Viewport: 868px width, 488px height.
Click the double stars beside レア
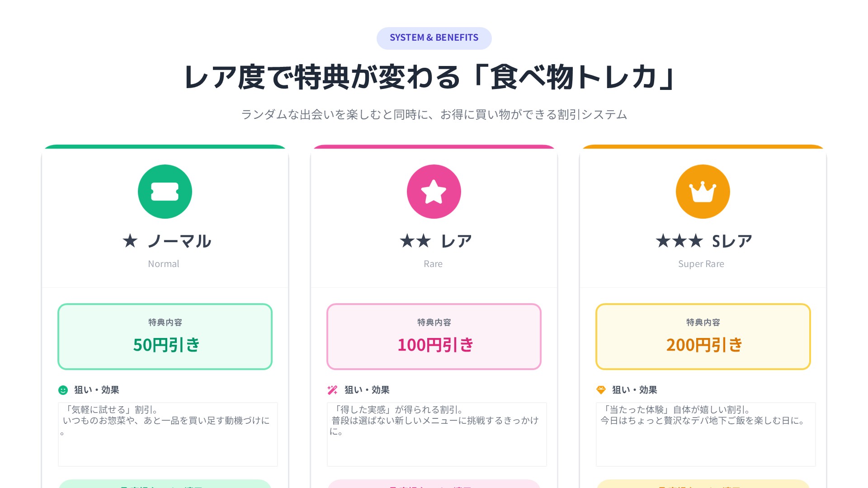(x=415, y=241)
